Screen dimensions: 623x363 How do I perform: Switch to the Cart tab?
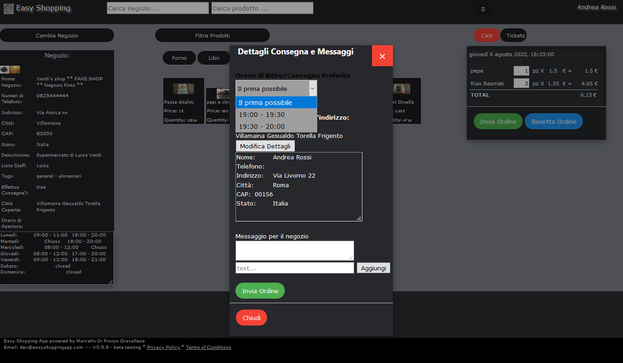[x=486, y=35]
